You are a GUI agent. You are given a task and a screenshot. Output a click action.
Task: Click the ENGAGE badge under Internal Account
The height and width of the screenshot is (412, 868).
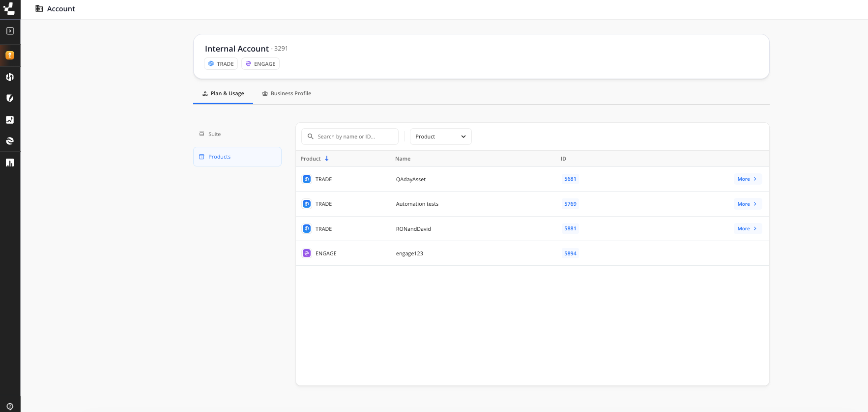pos(260,64)
